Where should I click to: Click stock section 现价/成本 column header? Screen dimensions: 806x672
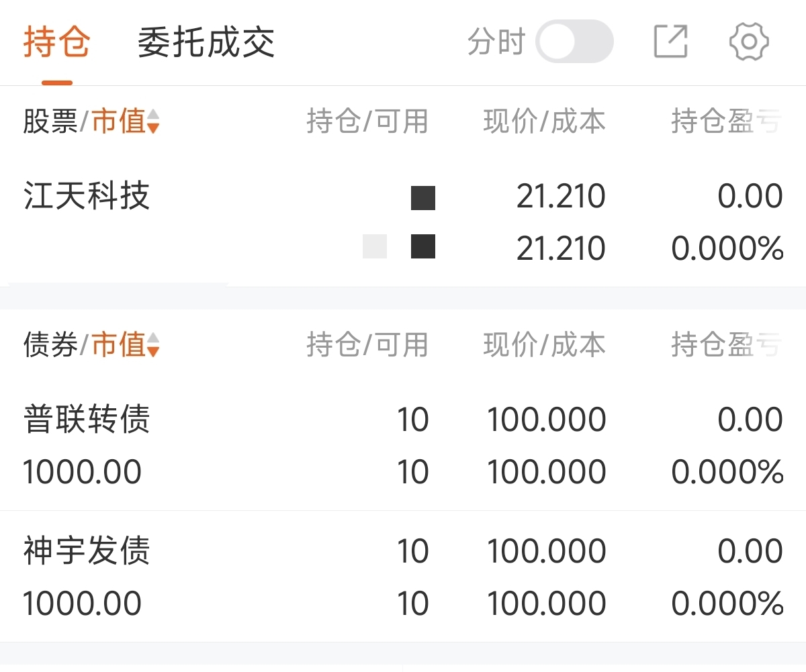pos(544,122)
